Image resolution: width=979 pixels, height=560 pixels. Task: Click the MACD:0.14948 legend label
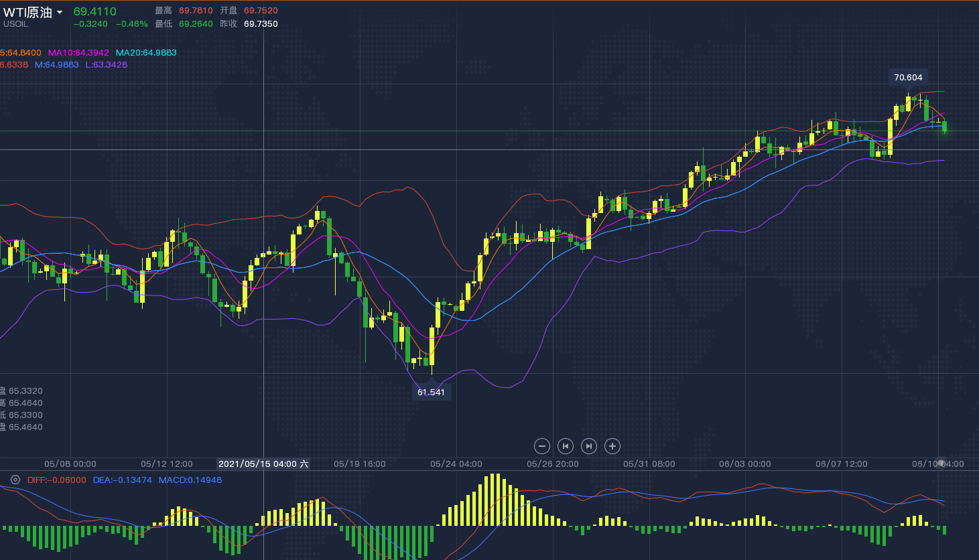pyautogui.click(x=190, y=480)
